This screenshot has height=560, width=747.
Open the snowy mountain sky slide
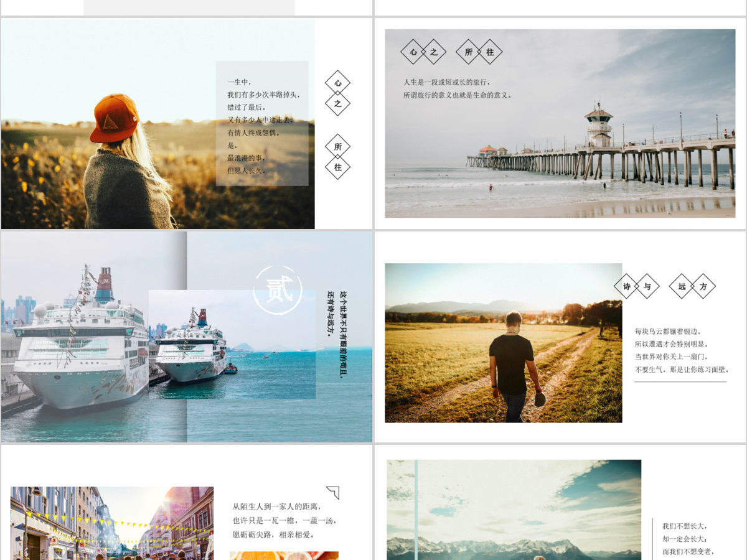point(560,503)
